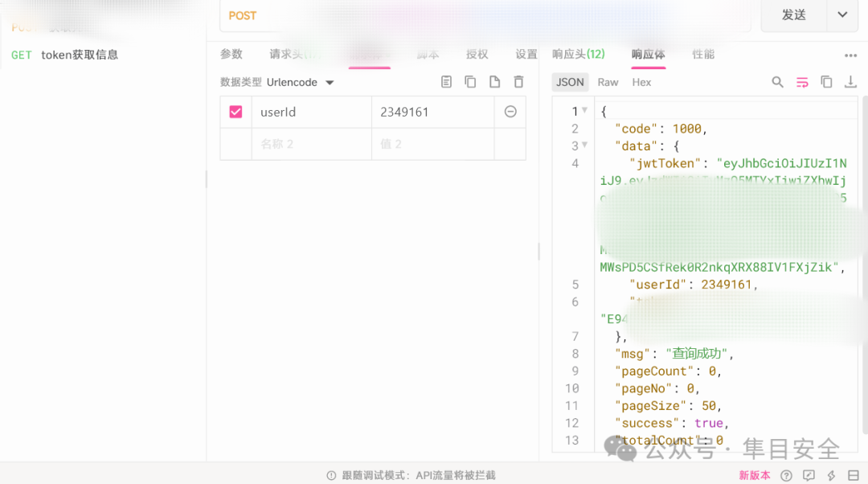Click the bulk edit text icon
The width and height of the screenshot is (868, 484).
[x=446, y=82]
